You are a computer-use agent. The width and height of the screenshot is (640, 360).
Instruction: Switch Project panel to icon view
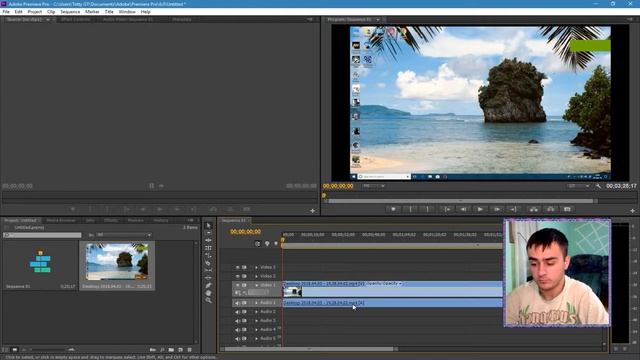pos(15,350)
